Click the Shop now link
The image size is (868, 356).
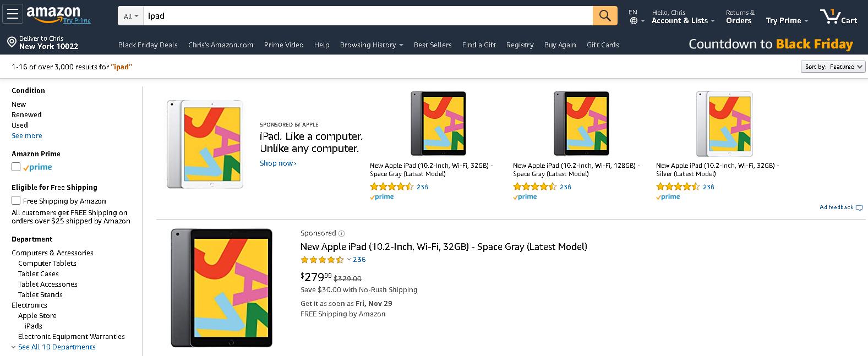pyautogui.click(x=278, y=163)
